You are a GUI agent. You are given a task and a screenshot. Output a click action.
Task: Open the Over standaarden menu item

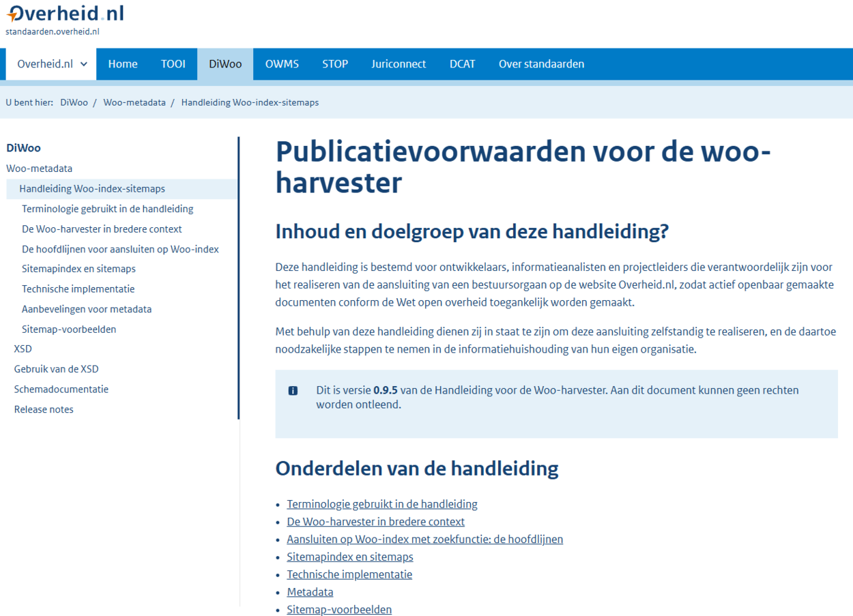click(541, 64)
